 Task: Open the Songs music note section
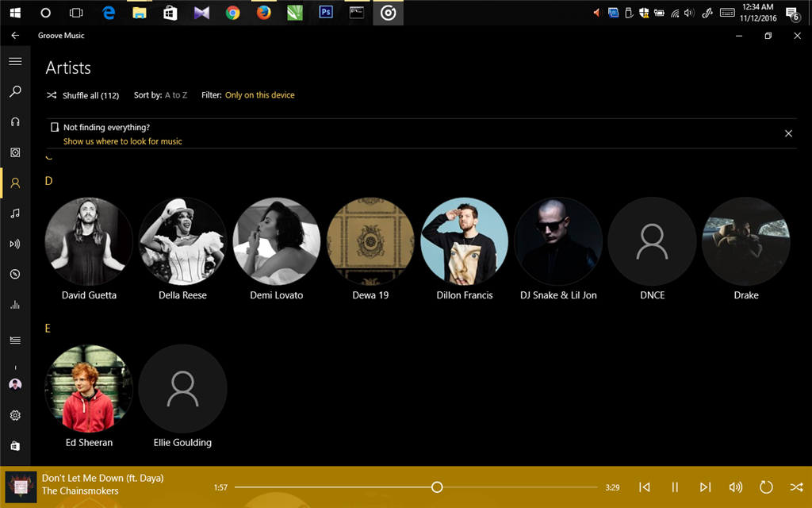pos(15,213)
